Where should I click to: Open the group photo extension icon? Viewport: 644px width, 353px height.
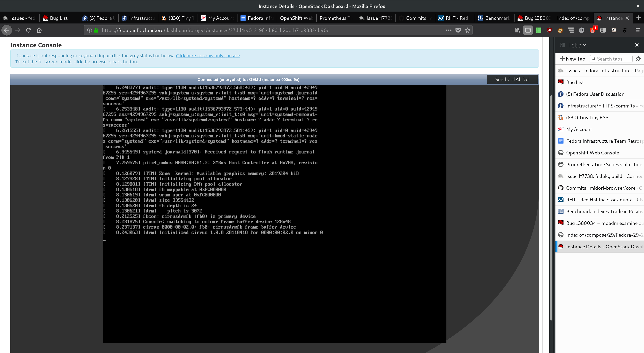[x=614, y=30]
